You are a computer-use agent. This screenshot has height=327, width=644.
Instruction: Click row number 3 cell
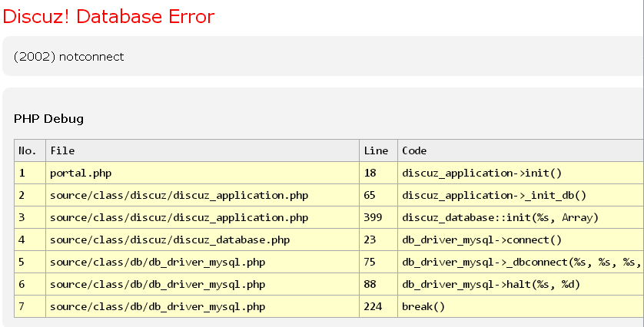click(x=30, y=217)
